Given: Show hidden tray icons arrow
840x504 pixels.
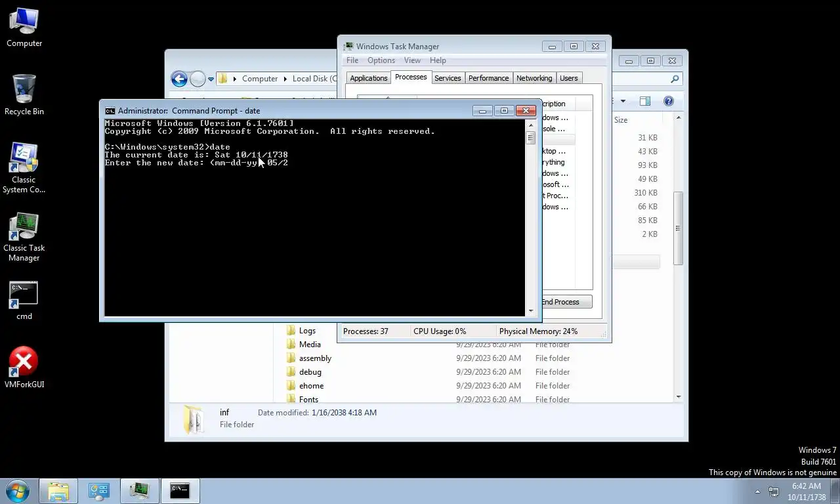Looking at the screenshot, I should (x=757, y=491).
